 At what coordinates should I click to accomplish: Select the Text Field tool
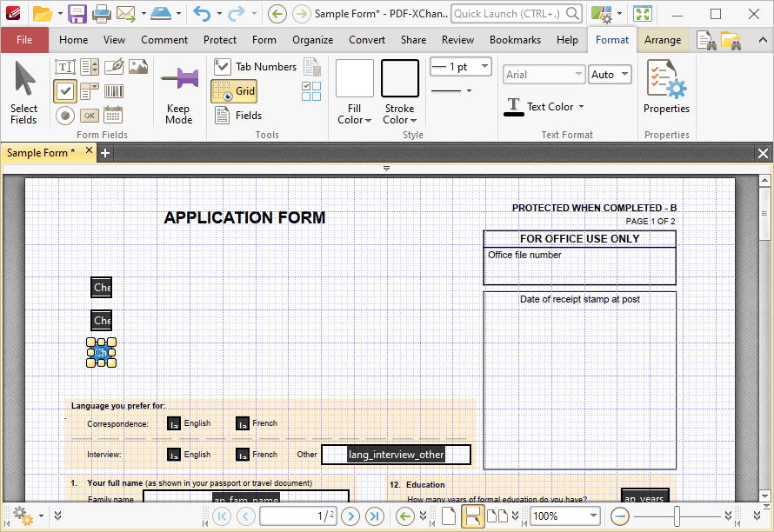coord(65,67)
